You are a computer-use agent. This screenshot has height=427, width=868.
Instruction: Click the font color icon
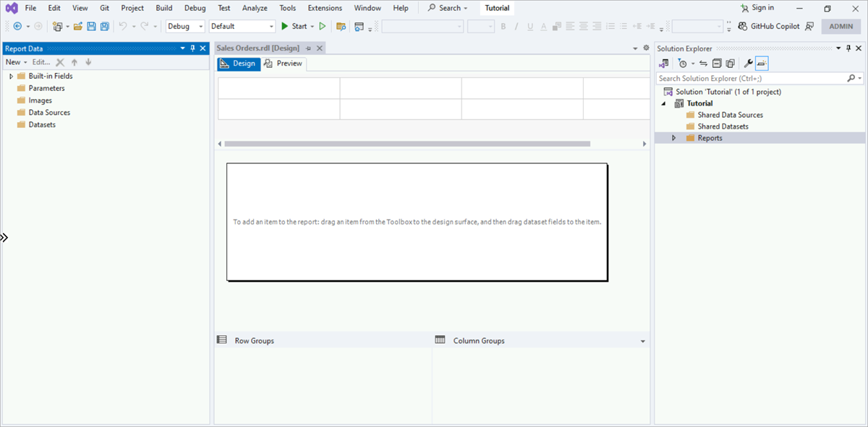coord(543,26)
